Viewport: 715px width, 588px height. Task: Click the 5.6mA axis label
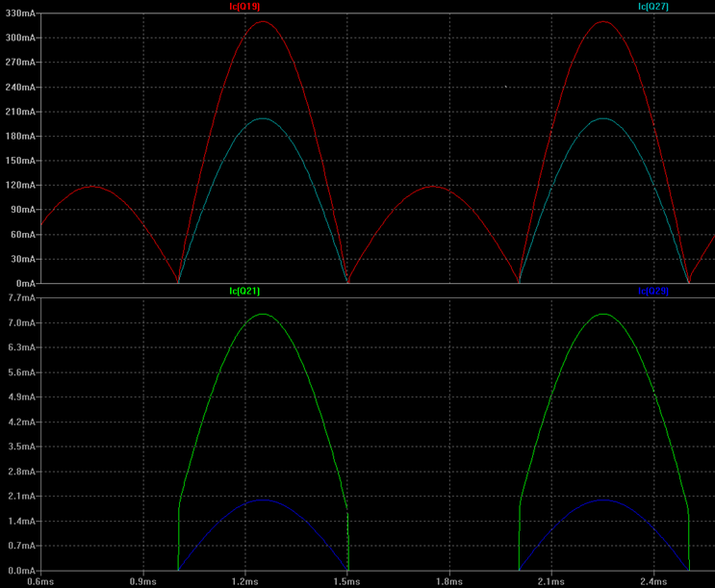21,372
